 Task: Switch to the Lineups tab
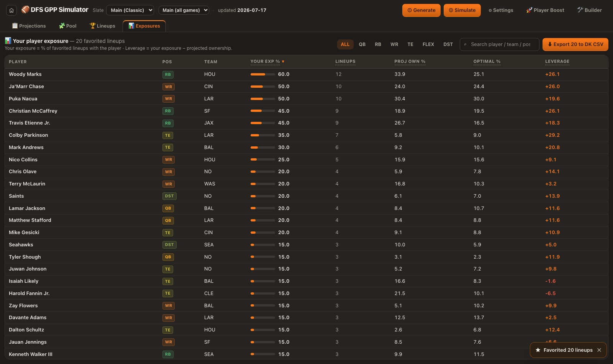click(x=102, y=26)
